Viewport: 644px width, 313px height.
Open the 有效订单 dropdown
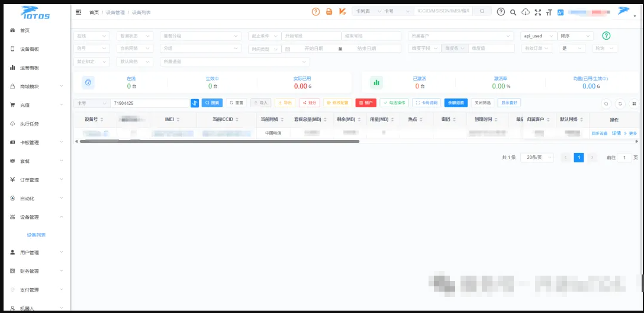click(536, 48)
